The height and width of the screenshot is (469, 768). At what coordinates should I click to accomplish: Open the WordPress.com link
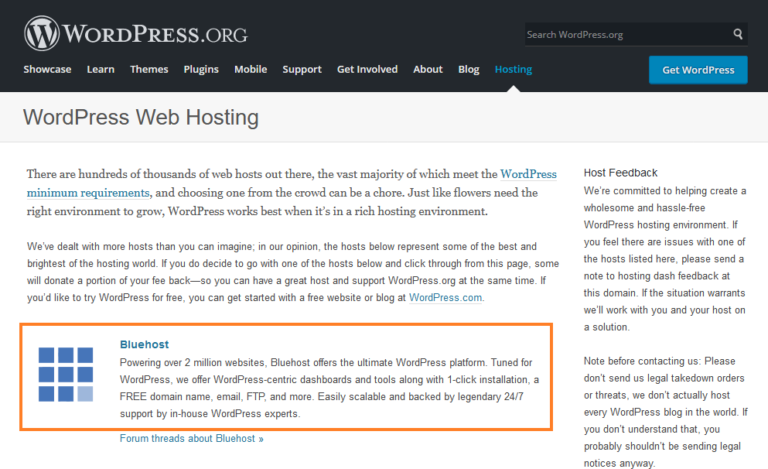point(445,298)
